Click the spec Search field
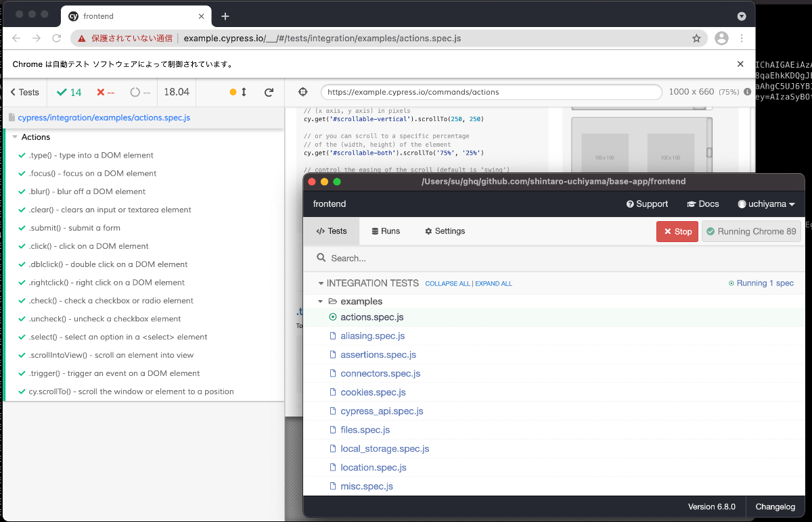The image size is (812, 522). (x=554, y=258)
